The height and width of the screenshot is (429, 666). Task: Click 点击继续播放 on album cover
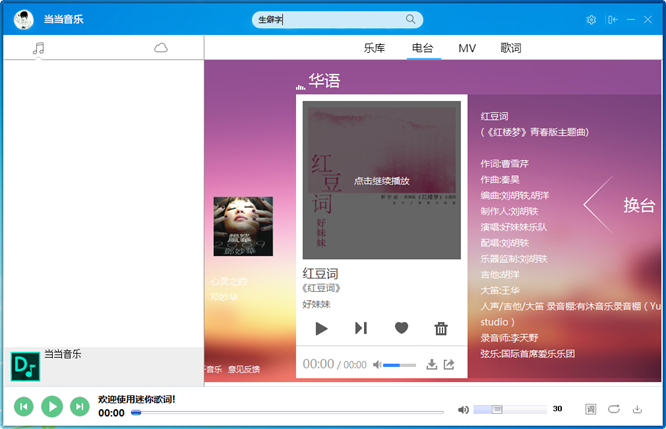click(x=381, y=181)
